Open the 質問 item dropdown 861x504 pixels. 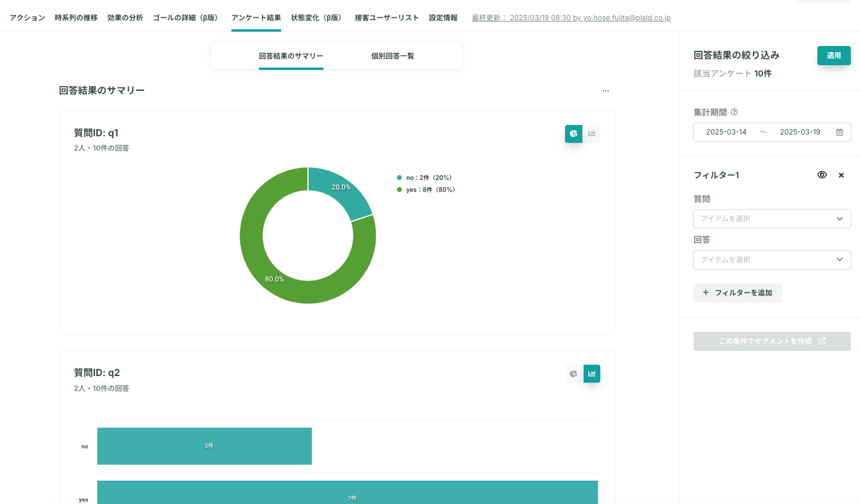[x=772, y=219]
